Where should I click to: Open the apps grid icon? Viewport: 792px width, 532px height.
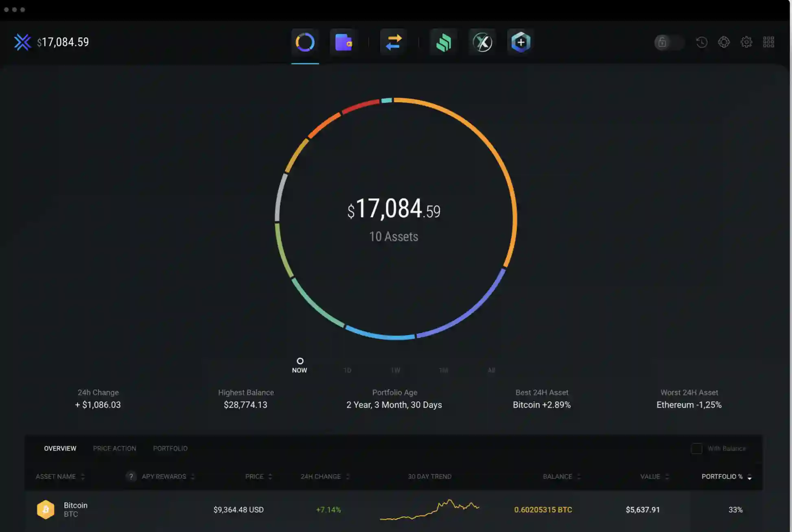coord(768,42)
